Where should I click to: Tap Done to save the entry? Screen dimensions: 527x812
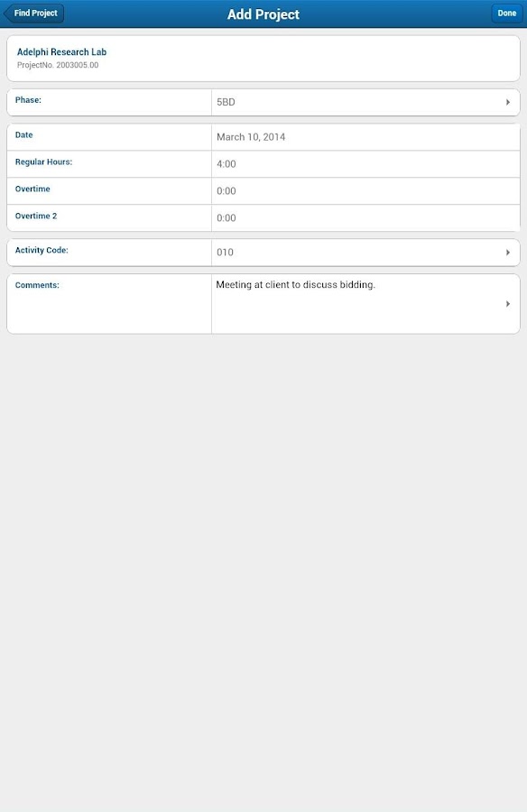coord(506,14)
